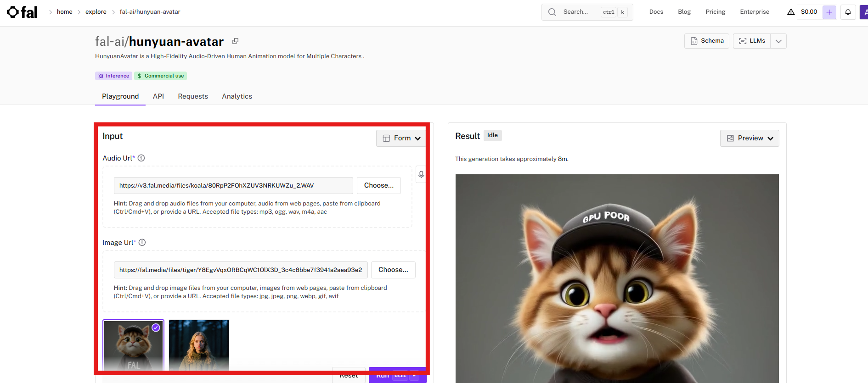Screen dimensions: 868x383
Task: Open the Enterprise page
Action: point(755,12)
